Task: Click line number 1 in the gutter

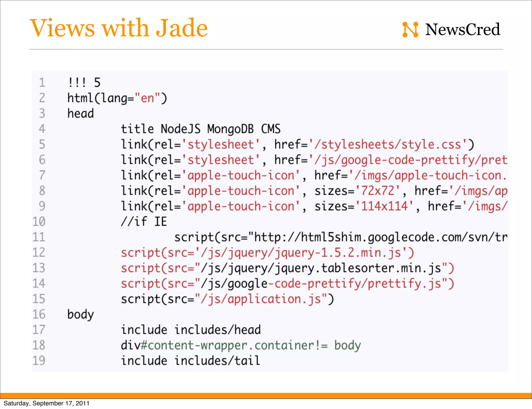Action: click(x=42, y=83)
